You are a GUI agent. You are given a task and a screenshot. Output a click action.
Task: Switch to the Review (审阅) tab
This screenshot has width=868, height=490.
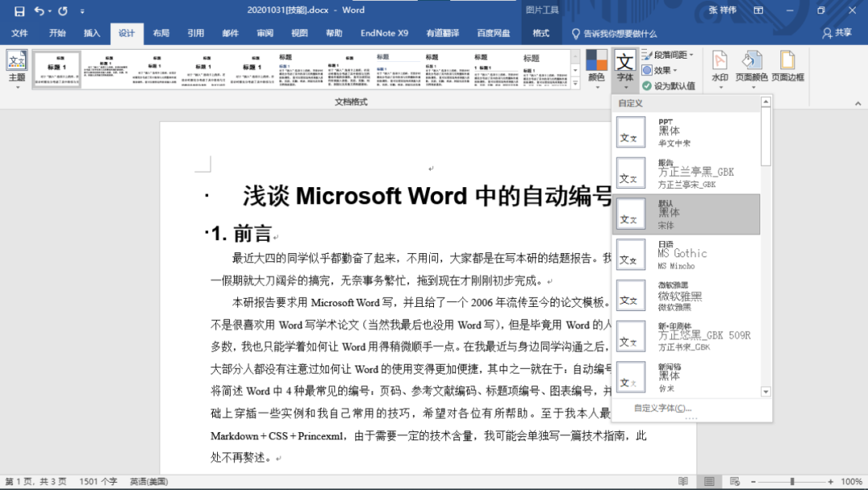tap(264, 33)
